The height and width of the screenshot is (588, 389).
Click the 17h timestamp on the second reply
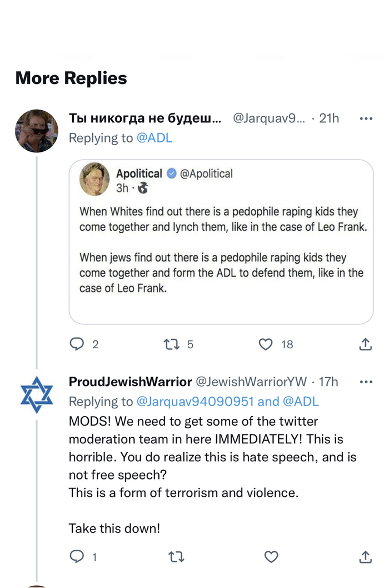[x=328, y=382]
